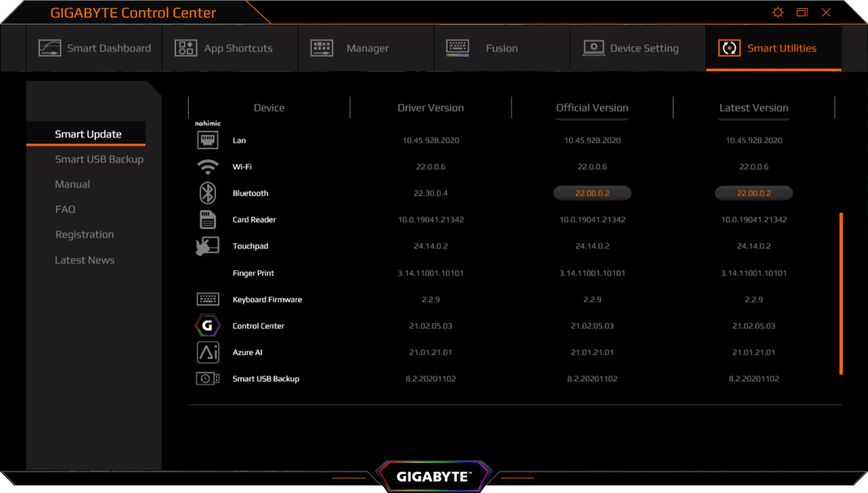Screen dimensions: 868x493
Task: Click the Keyboard Firmware icon
Action: click(208, 299)
